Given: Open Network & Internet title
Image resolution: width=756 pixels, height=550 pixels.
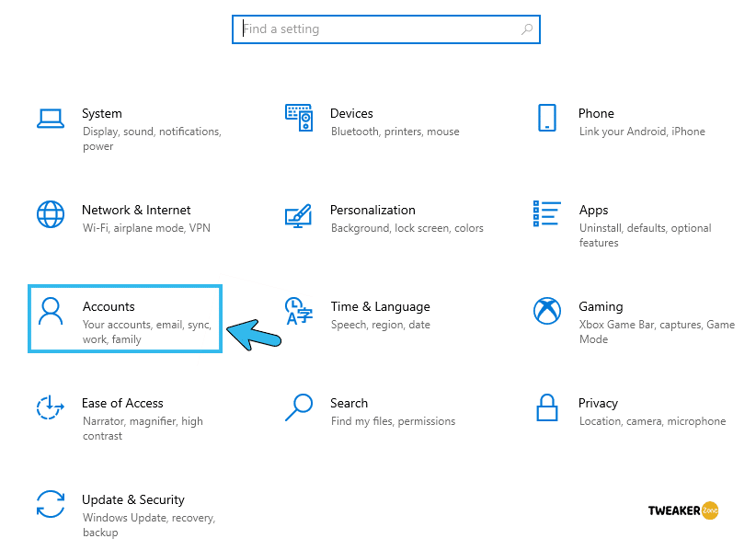Looking at the screenshot, I should click(136, 211).
